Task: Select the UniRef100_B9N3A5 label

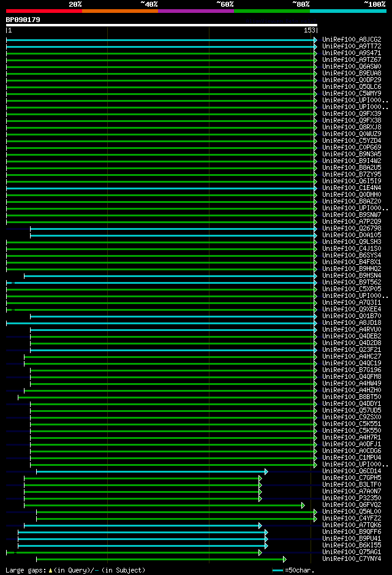Action: 352,154
